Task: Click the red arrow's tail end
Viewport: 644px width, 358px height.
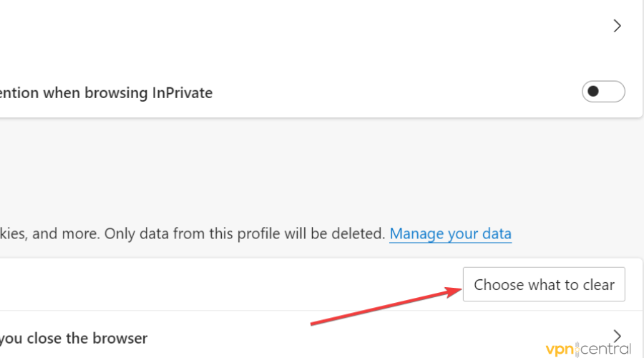Action: [312, 324]
